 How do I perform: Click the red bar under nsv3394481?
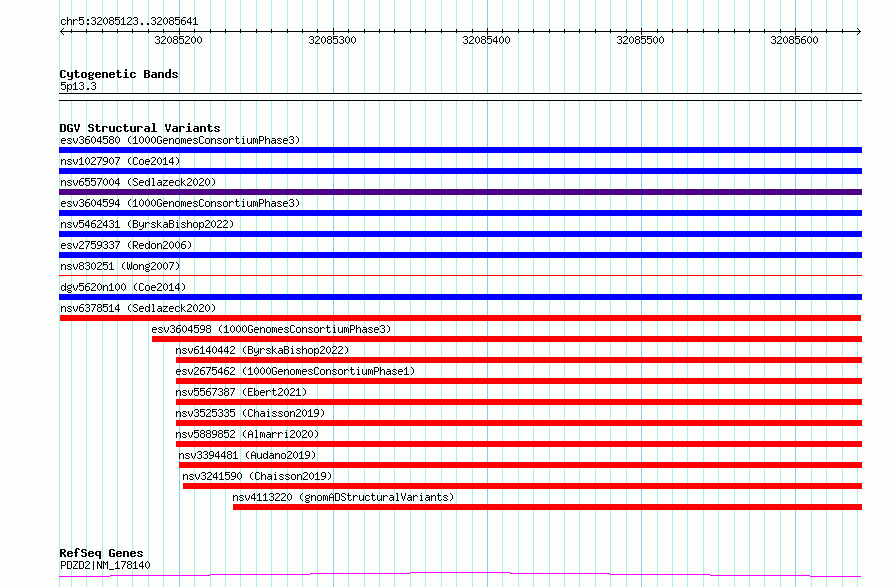click(520, 465)
